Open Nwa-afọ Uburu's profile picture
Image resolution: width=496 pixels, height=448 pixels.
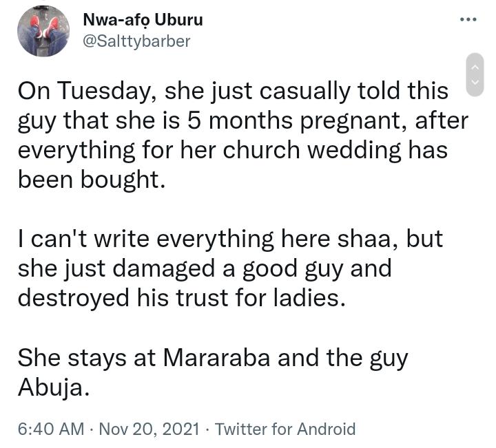tap(43, 31)
